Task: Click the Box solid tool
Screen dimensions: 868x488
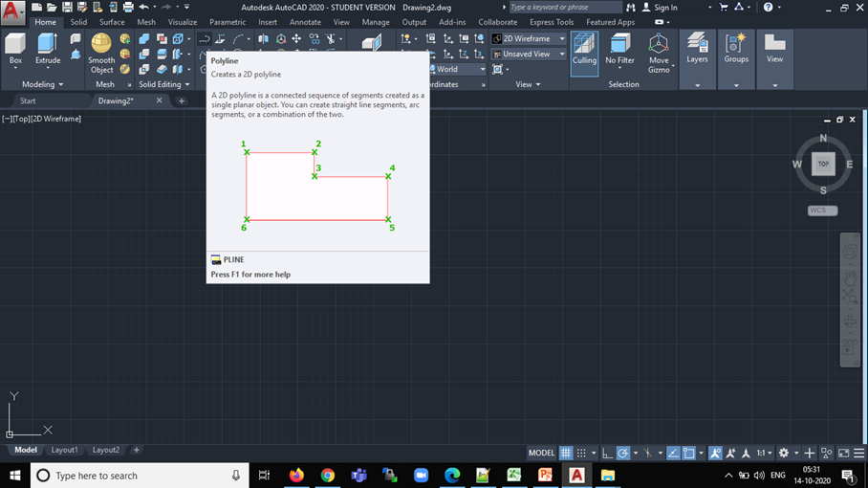Action: pyautogui.click(x=15, y=48)
